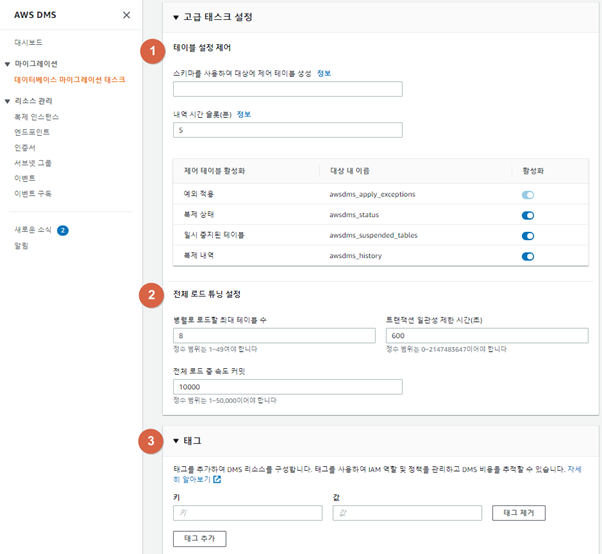Click the 대상 내 이름 column header
Image resolution: width=602 pixels, height=554 pixels.
(350, 171)
